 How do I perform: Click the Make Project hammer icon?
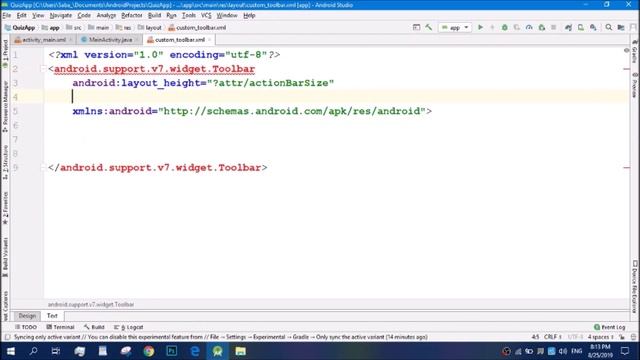coord(429,27)
